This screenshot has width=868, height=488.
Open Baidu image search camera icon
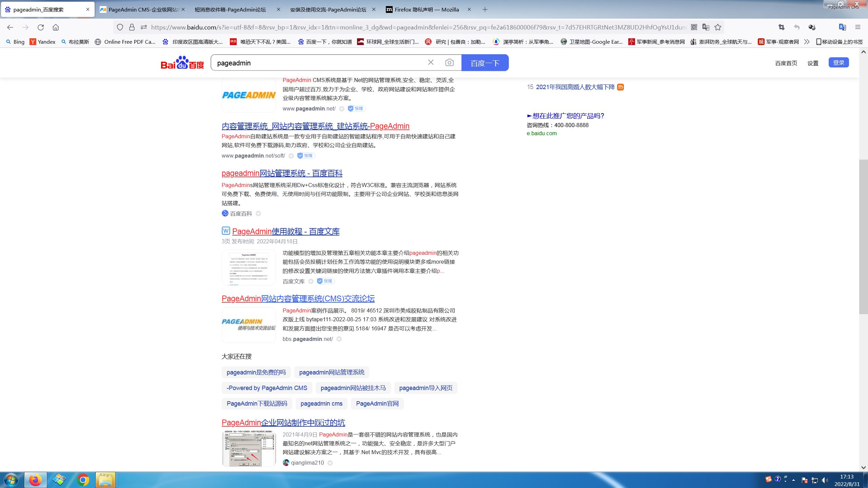(x=449, y=63)
